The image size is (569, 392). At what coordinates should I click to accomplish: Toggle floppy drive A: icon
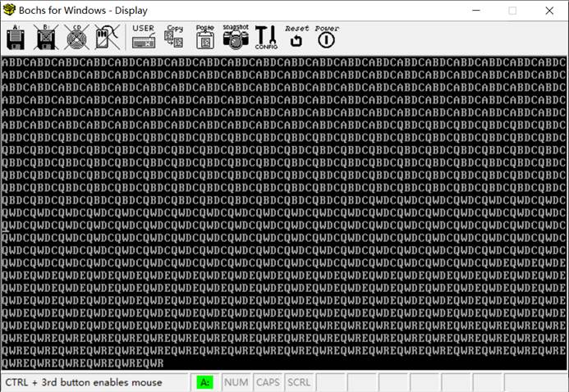16,38
